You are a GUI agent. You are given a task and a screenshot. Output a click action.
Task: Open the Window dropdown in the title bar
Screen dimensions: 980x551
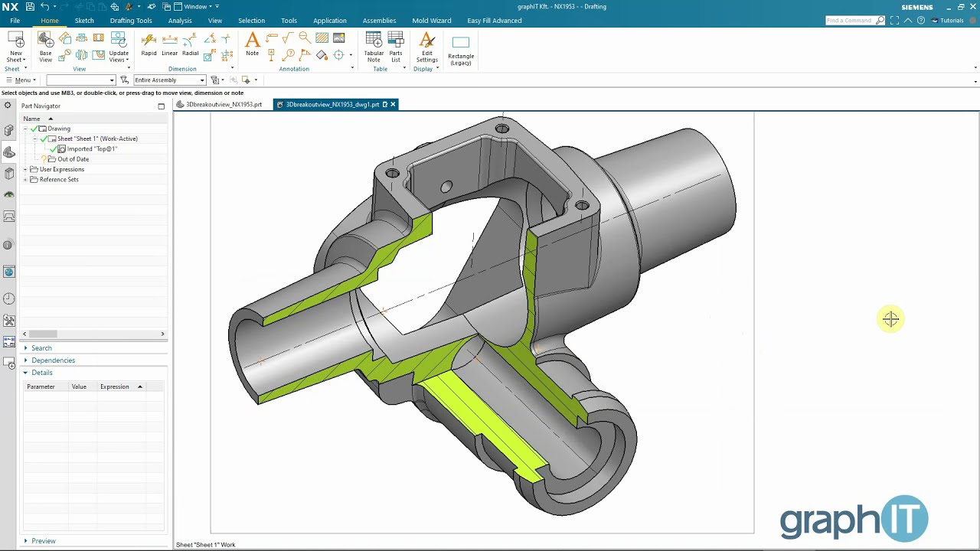point(196,7)
